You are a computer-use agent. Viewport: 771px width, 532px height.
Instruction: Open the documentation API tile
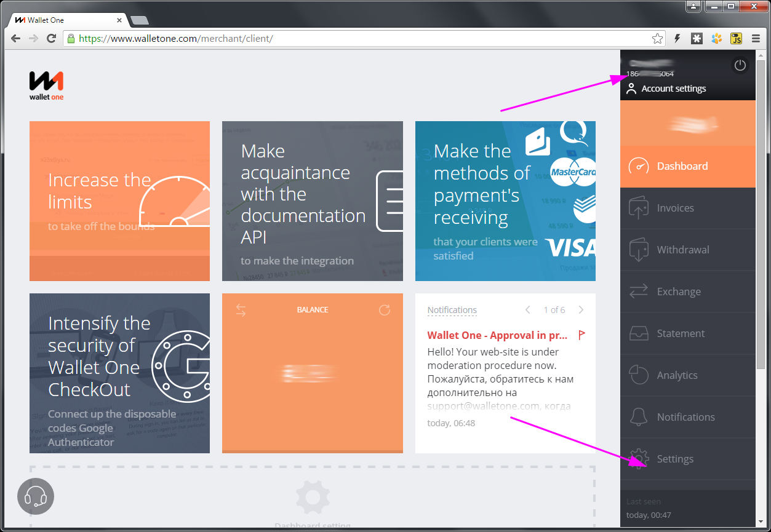pos(313,201)
